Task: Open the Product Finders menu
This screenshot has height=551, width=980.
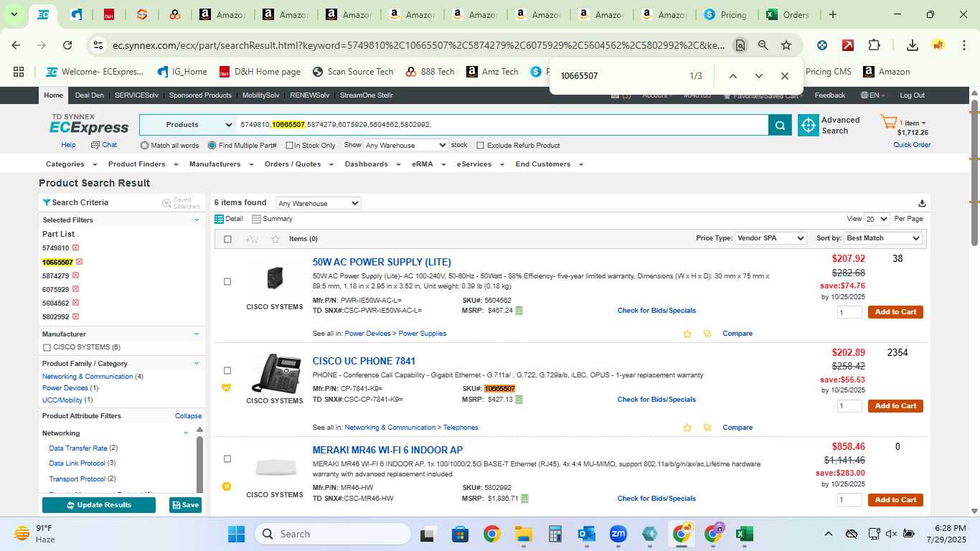Action: point(142,164)
